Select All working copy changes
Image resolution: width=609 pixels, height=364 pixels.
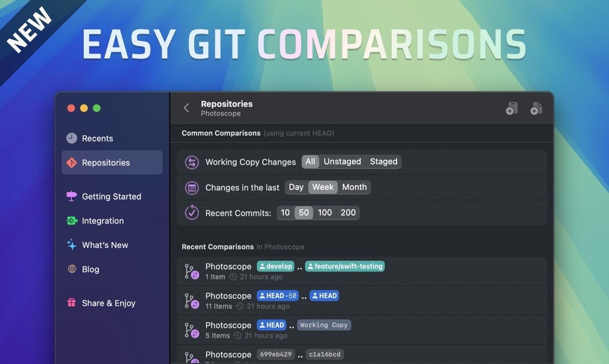click(310, 162)
